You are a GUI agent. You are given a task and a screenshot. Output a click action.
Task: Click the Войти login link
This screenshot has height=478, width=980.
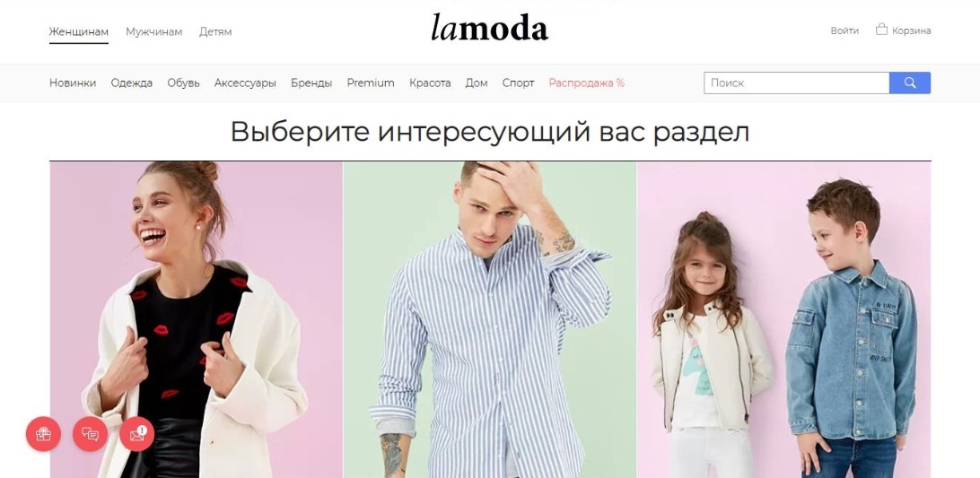844,30
